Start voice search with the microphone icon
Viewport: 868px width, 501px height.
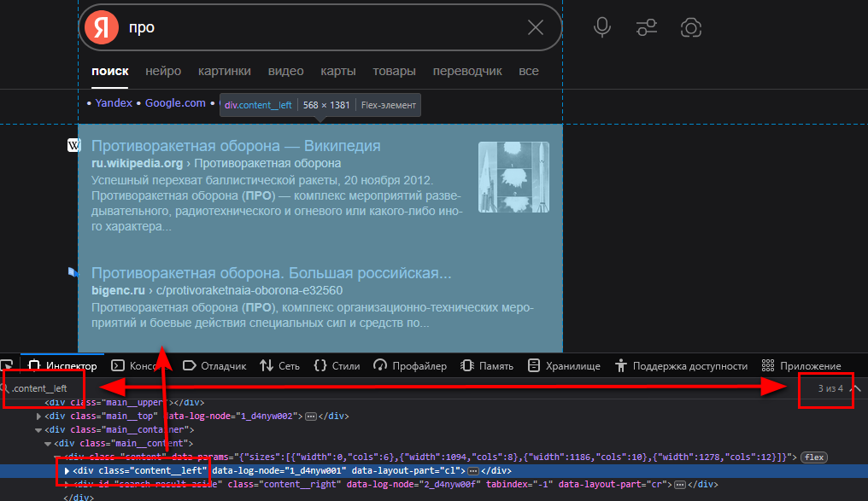pos(602,27)
